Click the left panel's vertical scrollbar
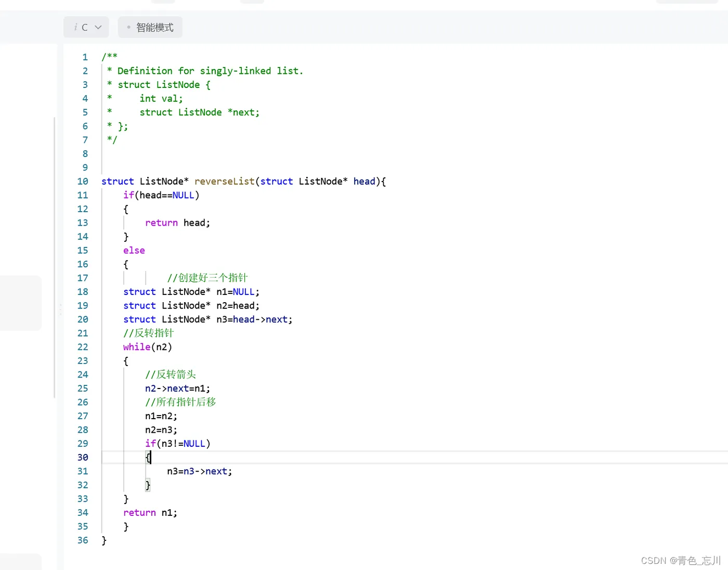The image size is (728, 570). [x=55, y=257]
